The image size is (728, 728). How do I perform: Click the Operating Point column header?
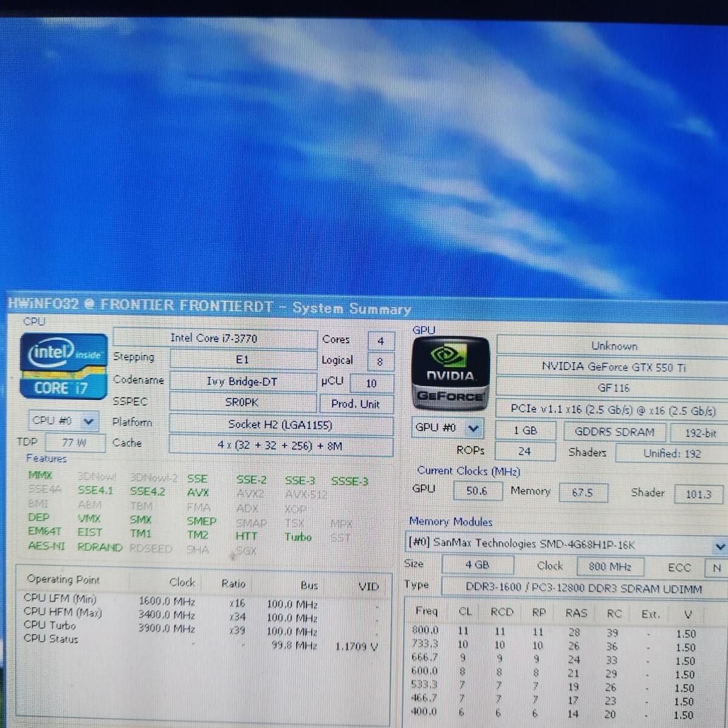pos(64,580)
